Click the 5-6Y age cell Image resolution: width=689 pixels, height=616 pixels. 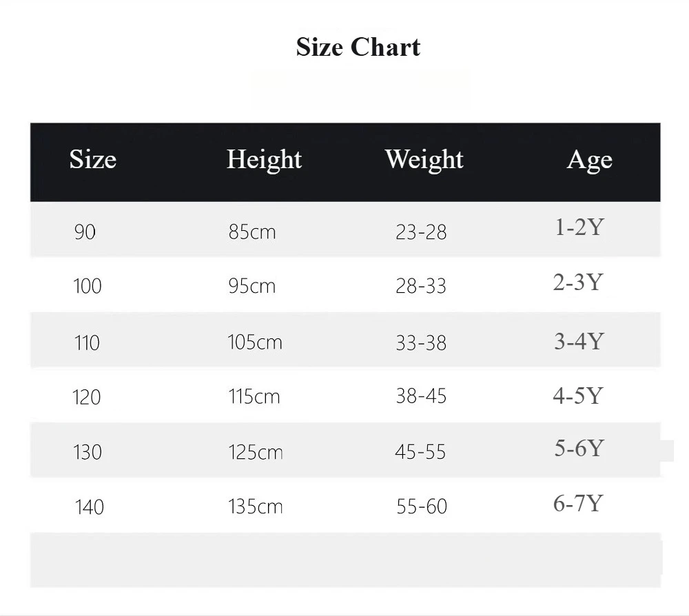(579, 449)
